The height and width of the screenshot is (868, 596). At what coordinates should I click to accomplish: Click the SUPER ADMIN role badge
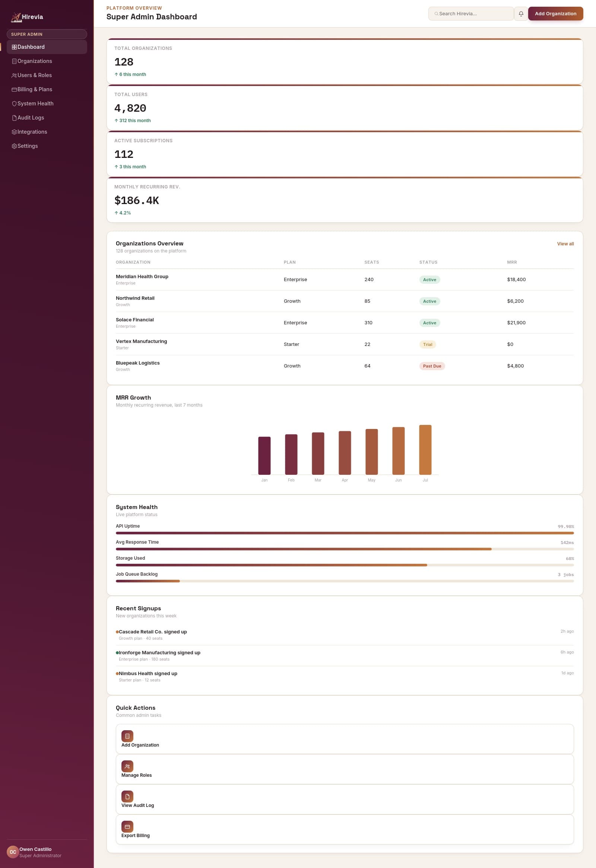click(47, 34)
